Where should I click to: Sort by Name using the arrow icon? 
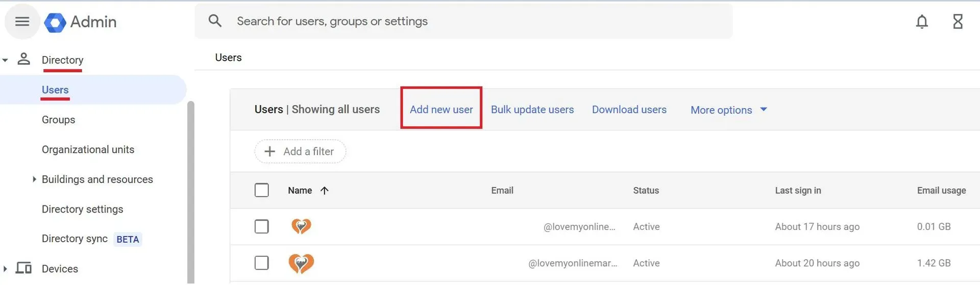(x=324, y=191)
